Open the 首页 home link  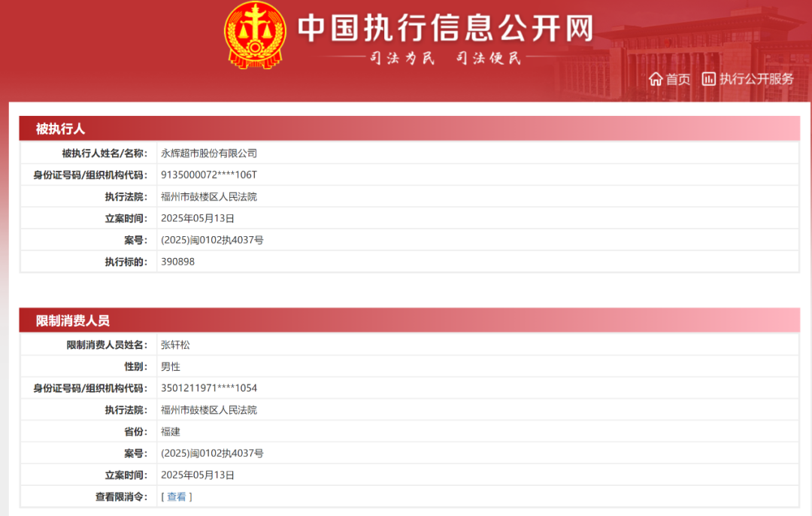pyautogui.click(x=678, y=79)
